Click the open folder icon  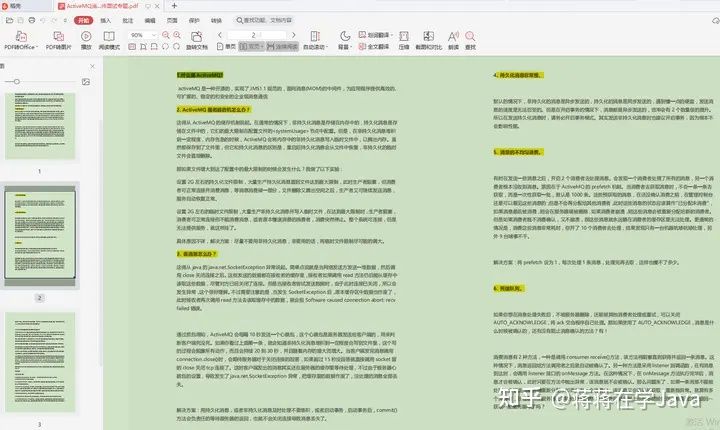9,20
